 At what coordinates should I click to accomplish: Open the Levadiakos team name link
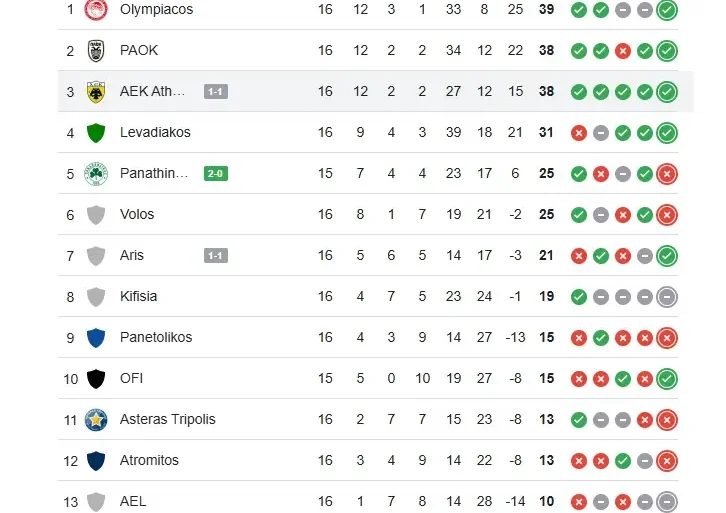(x=155, y=133)
